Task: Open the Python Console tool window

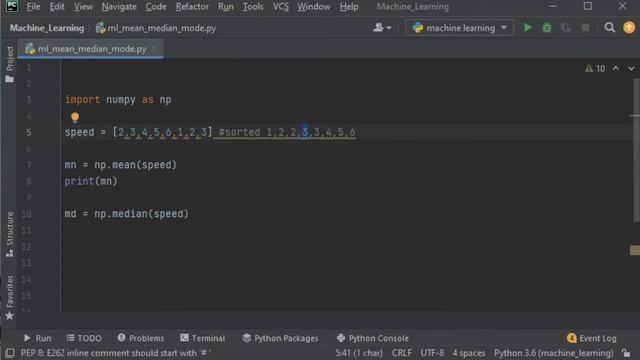Action: pyautogui.click(x=372, y=338)
